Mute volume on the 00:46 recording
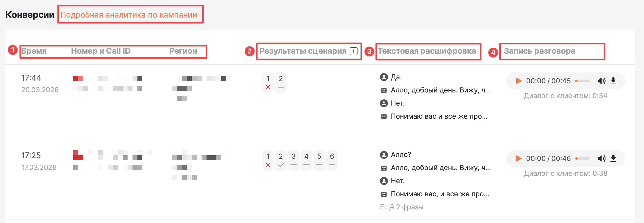The image size is (644, 223). pyautogui.click(x=601, y=159)
